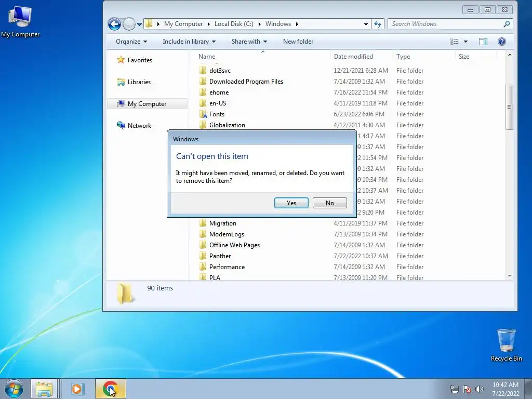The height and width of the screenshot is (399, 532).
Task: Open Windows Media Player from taskbar
Action: click(x=77, y=389)
